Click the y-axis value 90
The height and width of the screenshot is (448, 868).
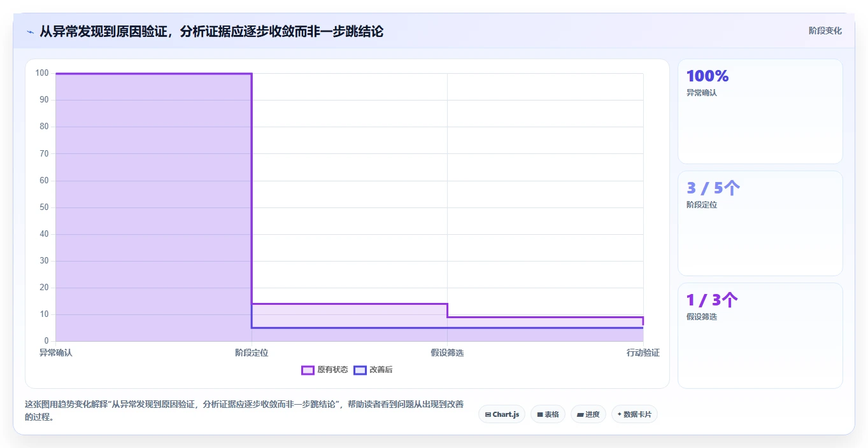coord(44,100)
